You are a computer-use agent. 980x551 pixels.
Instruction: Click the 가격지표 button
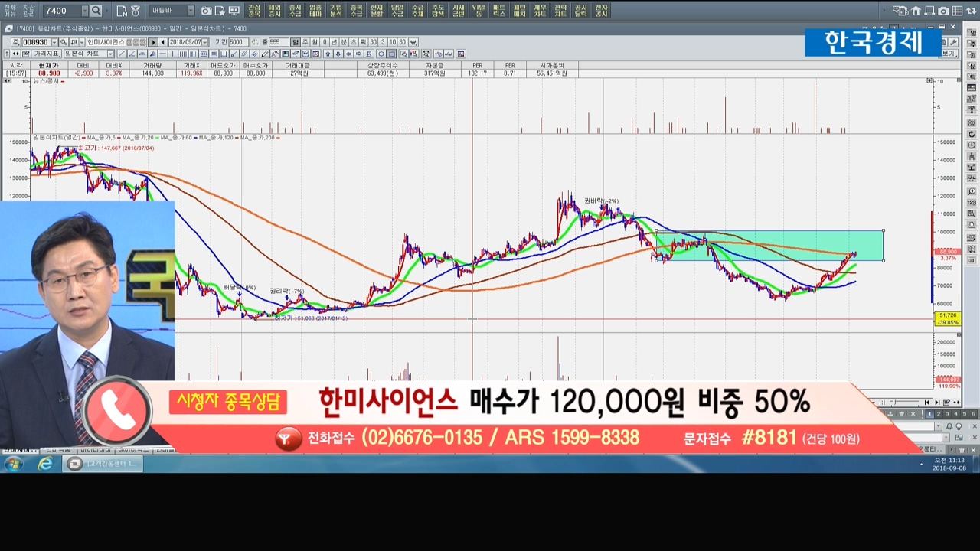click(x=45, y=54)
